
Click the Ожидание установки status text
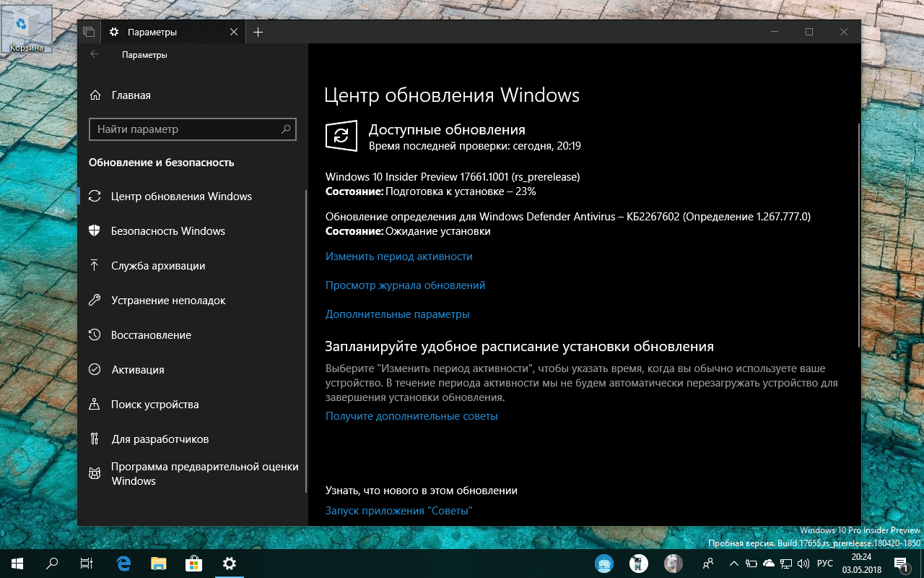coord(438,231)
